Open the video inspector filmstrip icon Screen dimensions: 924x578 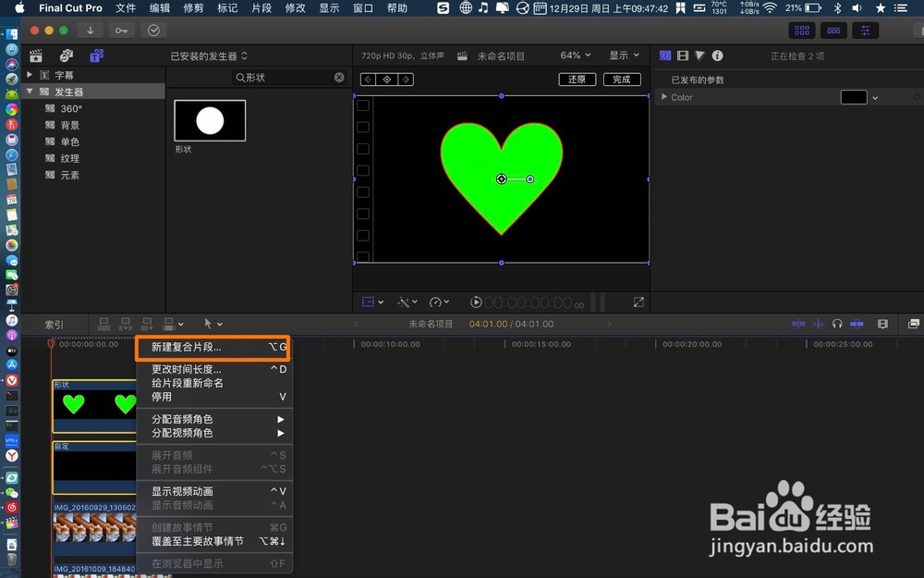click(683, 55)
